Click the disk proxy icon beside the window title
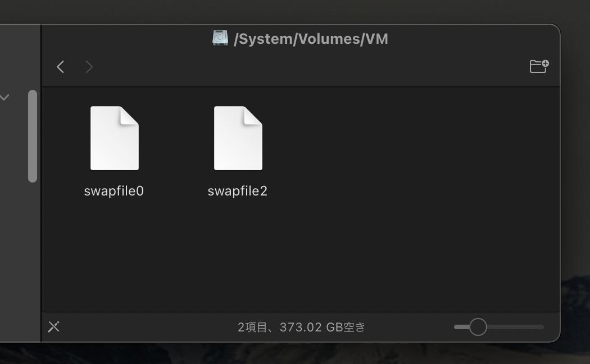The width and height of the screenshot is (590, 364). point(220,38)
